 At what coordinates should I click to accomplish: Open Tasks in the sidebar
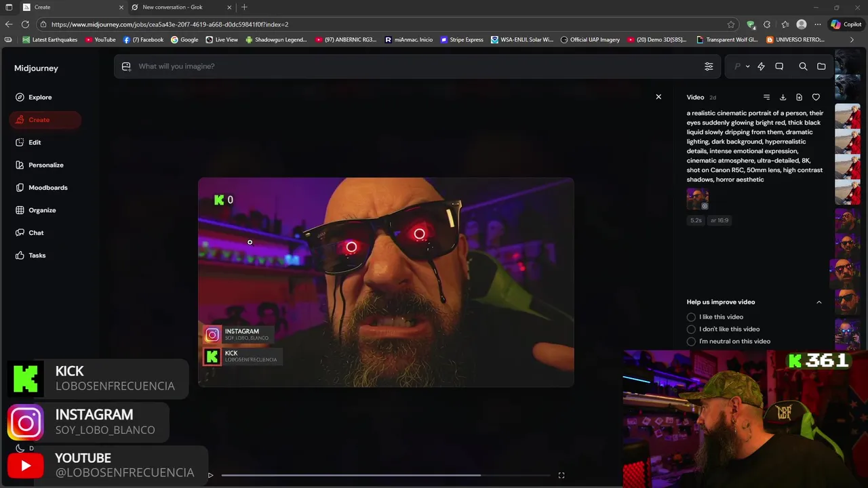point(37,256)
